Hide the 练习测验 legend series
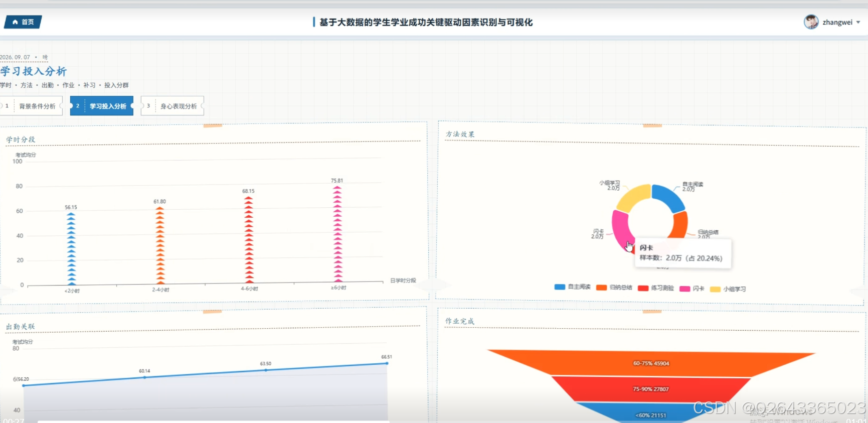Screen dimensions: 868x423 [x=656, y=288]
